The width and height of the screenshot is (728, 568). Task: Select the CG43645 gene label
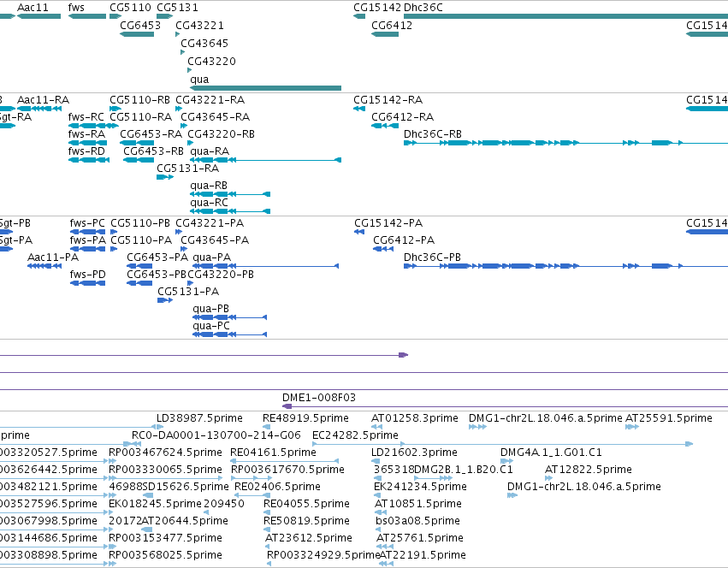[x=204, y=44]
